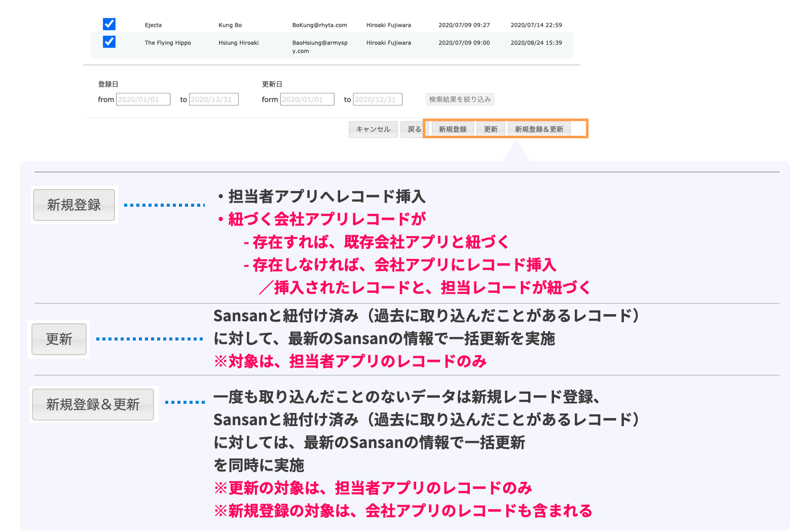Click large 新規登録&更新 button in explanation panel
811x532 pixels.
point(93,404)
